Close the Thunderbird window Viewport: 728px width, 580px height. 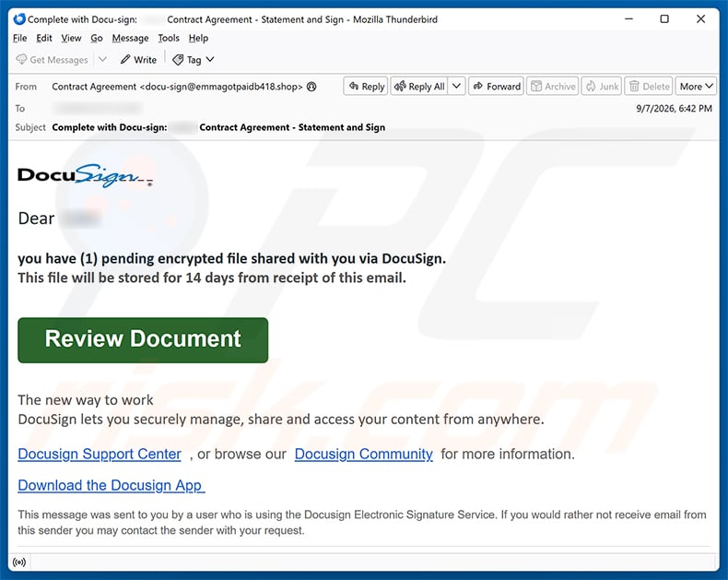(x=700, y=19)
